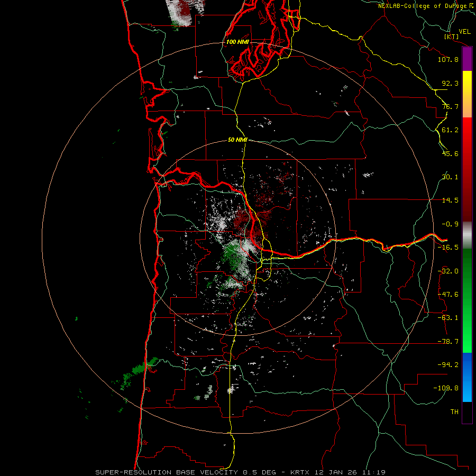Pick the light blue segment of the color bar
476x476 pixels.
click(x=467, y=390)
